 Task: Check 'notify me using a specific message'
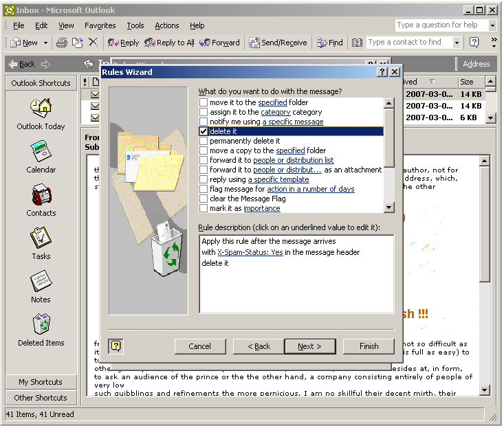[x=203, y=122]
